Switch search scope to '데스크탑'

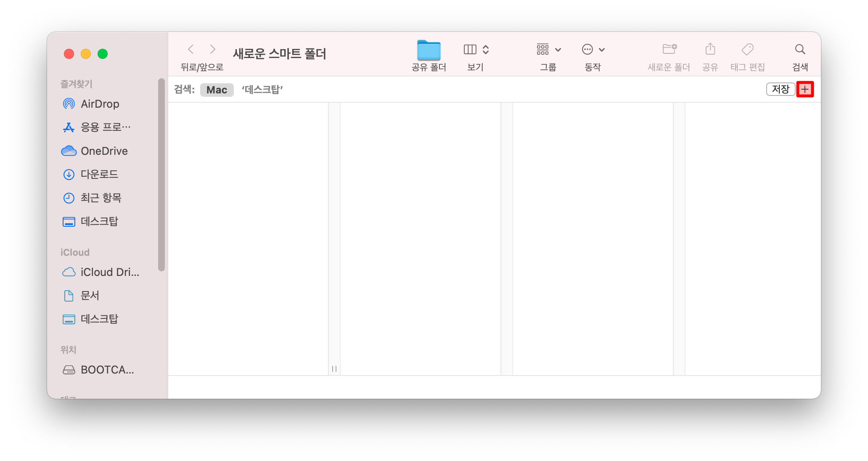(262, 90)
